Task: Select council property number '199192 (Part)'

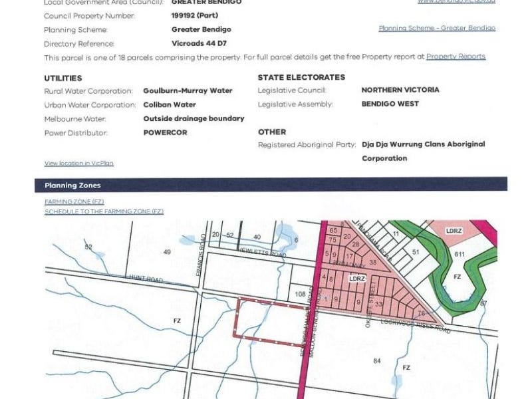Action: [x=195, y=15]
